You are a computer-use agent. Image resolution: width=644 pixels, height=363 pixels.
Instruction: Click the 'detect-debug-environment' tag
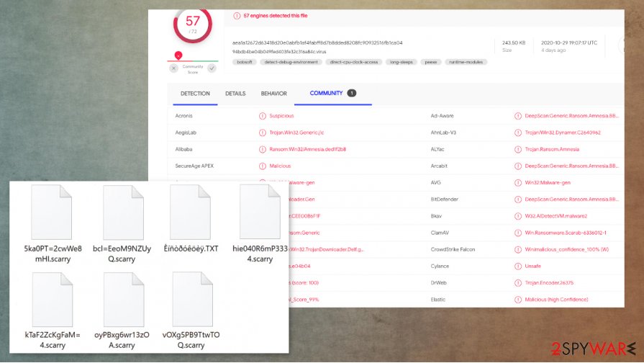pyautogui.click(x=291, y=62)
